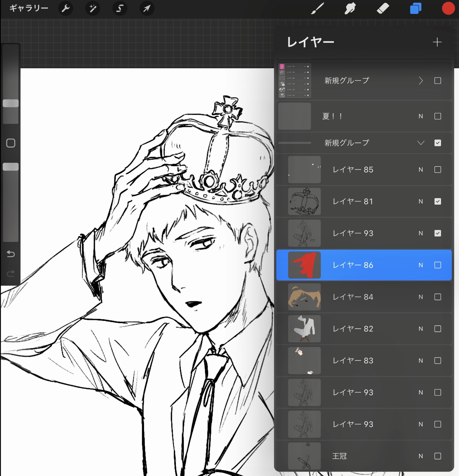459x476 pixels.
Task: Tap the レイヤー 82 thumbnail
Action: tap(304, 329)
